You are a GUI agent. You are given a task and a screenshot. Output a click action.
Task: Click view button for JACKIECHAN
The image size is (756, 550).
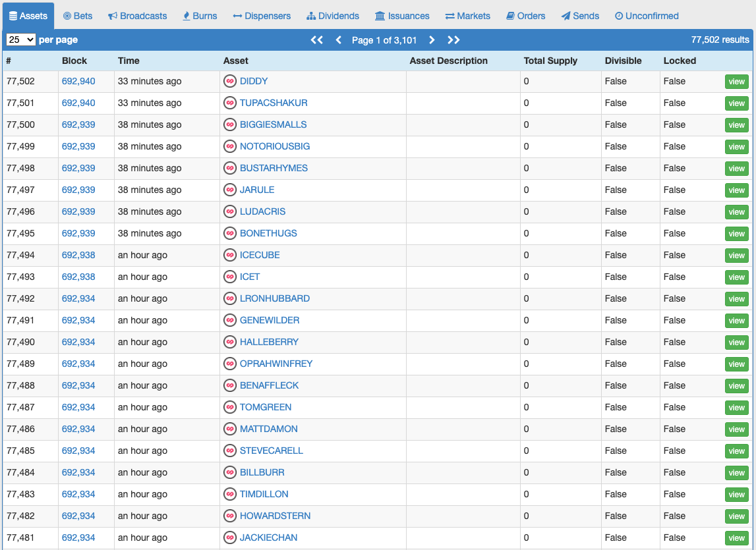(x=736, y=537)
